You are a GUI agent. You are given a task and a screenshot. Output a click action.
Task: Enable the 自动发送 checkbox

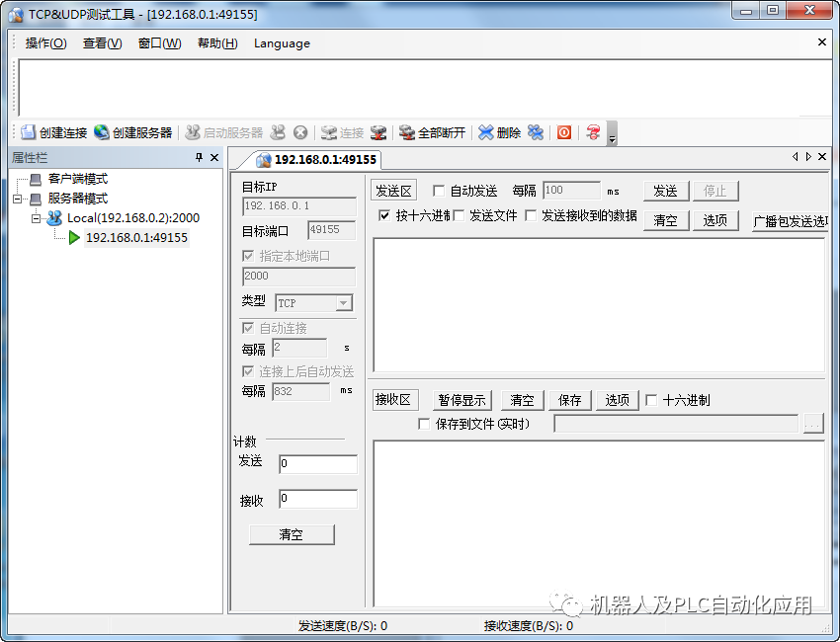(x=438, y=191)
